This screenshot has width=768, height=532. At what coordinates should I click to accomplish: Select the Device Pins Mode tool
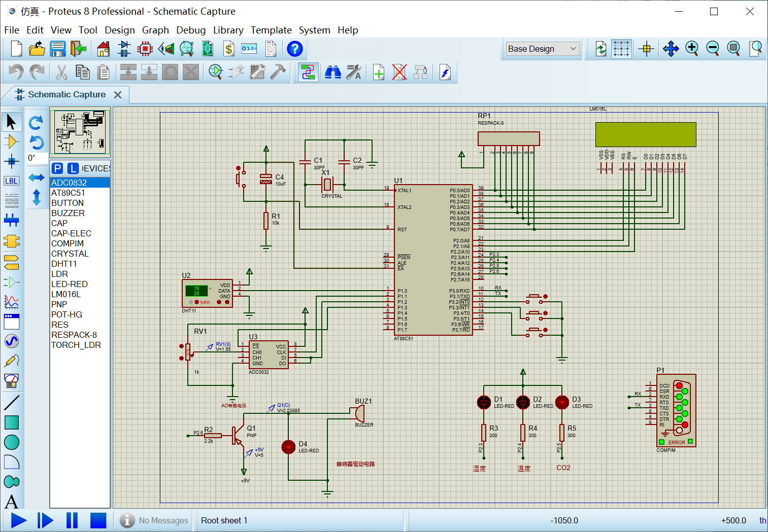tap(11, 281)
